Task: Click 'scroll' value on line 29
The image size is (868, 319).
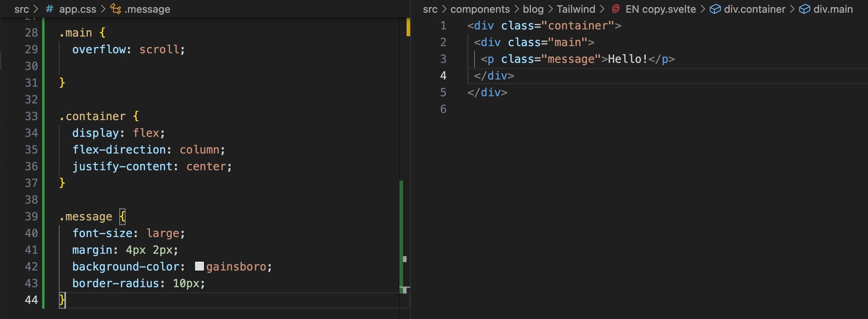Action: [159, 49]
